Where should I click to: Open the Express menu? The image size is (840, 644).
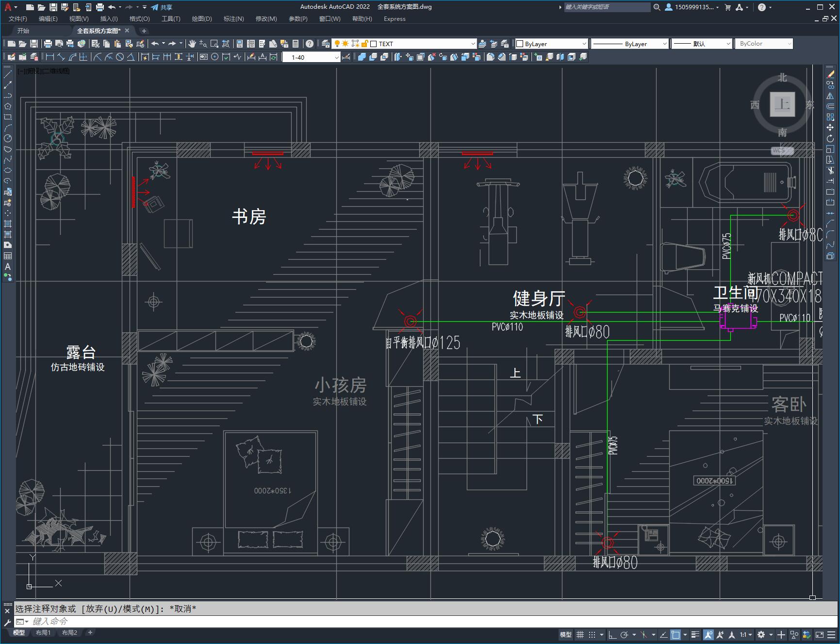click(395, 19)
